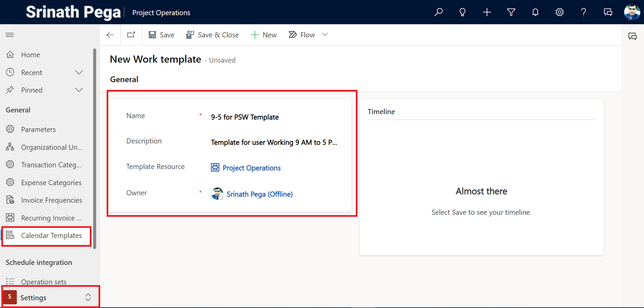
Task: Collapse the hamburger site map menu
Action: point(10,35)
